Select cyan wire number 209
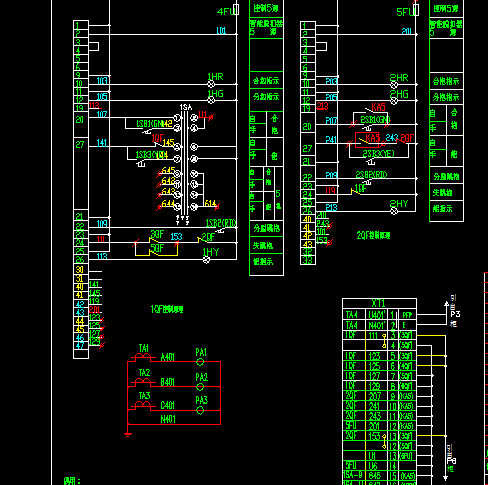This screenshot has height=485, width=488. (331, 175)
